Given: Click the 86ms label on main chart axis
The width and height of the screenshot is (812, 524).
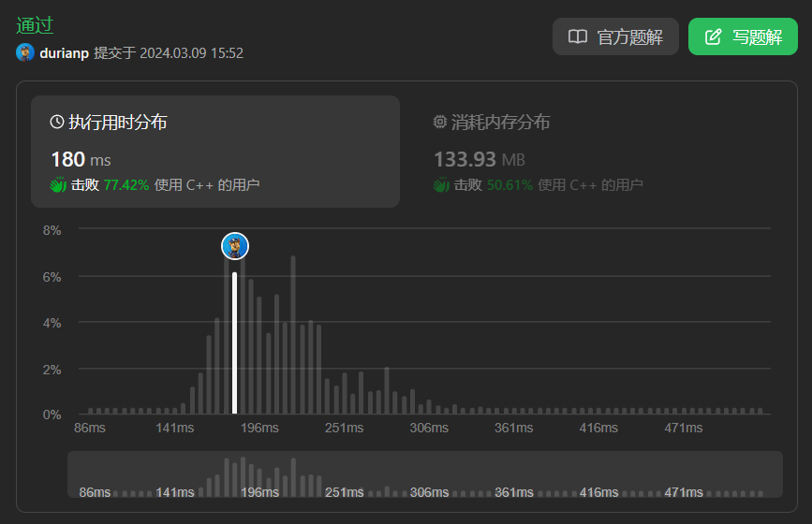Looking at the screenshot, I should tap(90, 428).
